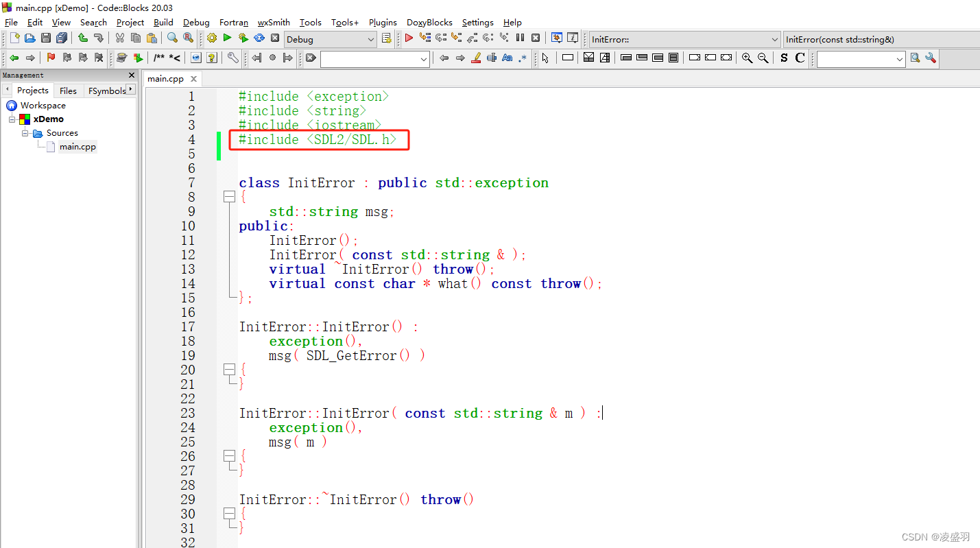
Task: Toggle source view with the S icon
Action: 784,58
